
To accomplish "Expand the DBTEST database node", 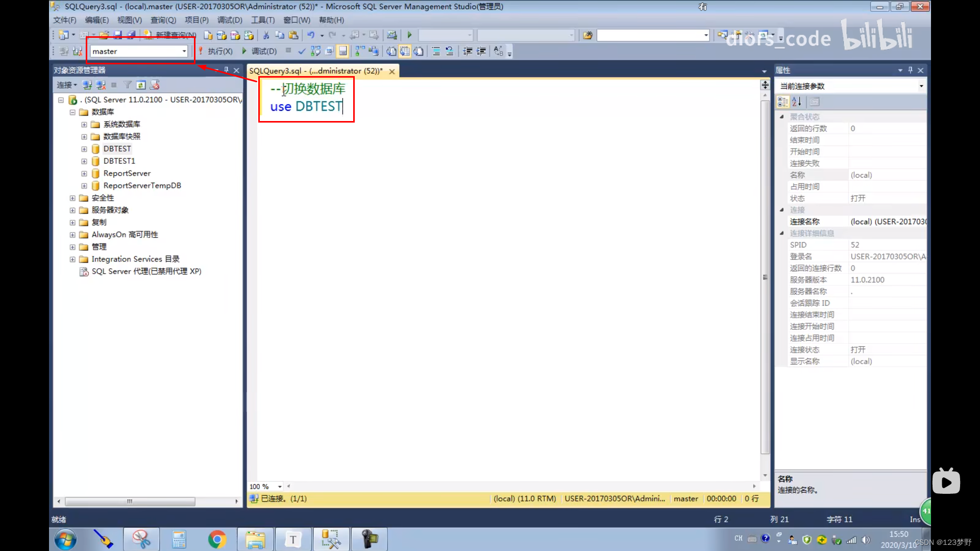I will [x=84, y=149].
